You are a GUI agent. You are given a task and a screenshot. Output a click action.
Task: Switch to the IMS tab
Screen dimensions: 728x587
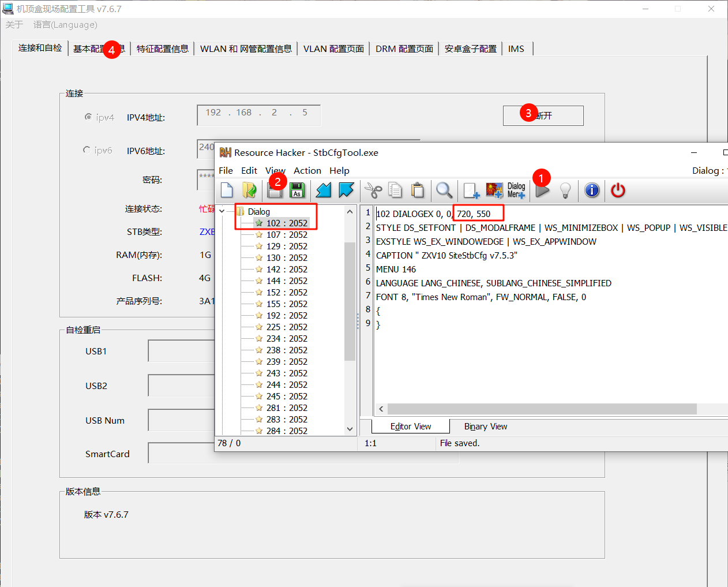point(516,48)
